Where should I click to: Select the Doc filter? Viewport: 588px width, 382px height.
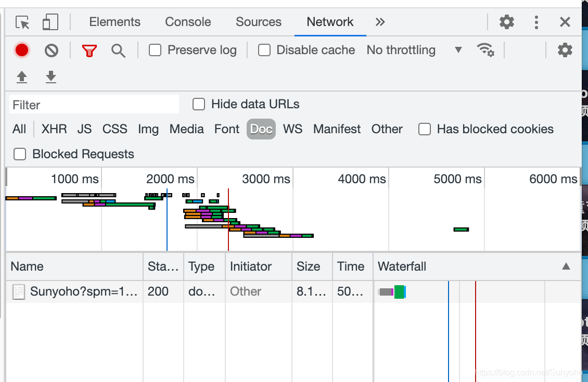(x=261, y=129)
